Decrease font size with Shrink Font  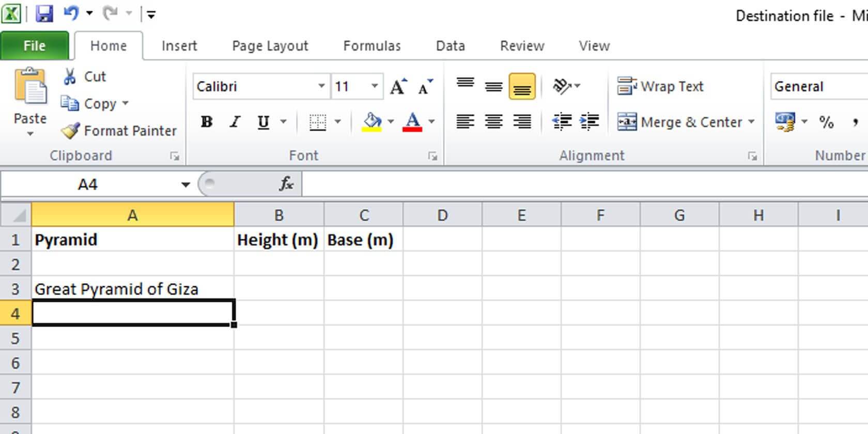426,87
